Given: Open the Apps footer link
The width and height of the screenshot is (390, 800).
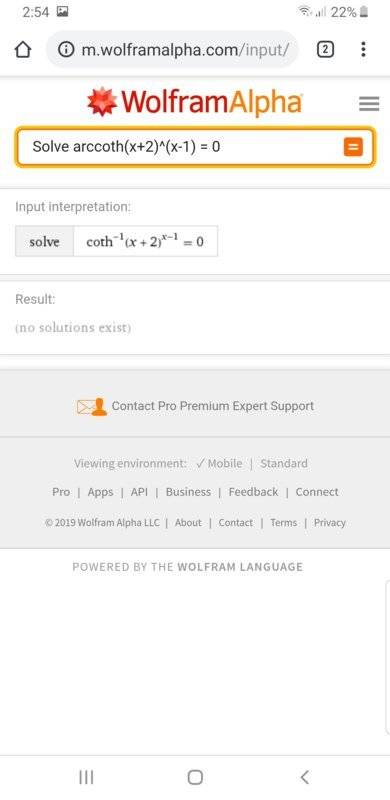Looking at the screenshot, I should pyautogui.click(x=100, y=492).
